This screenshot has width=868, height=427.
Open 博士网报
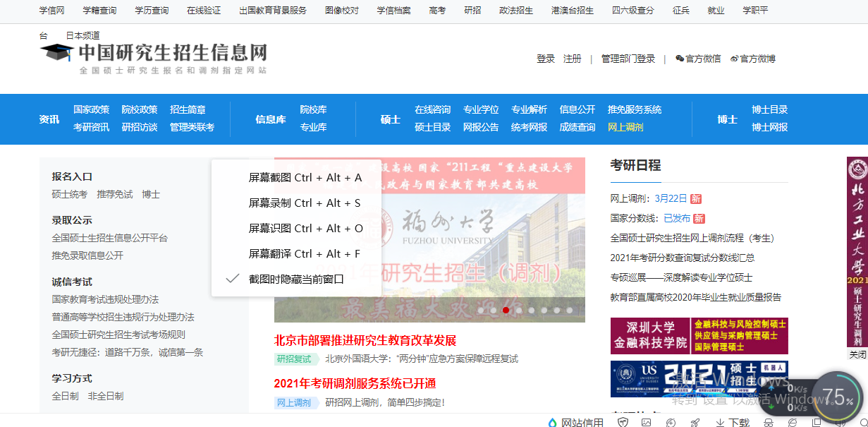click(x=770, y=127)
